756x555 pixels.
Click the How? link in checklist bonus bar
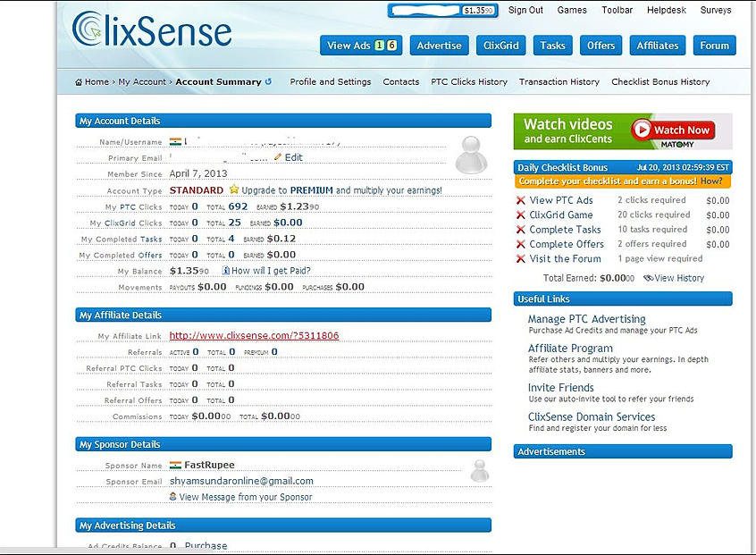[711, 181]
